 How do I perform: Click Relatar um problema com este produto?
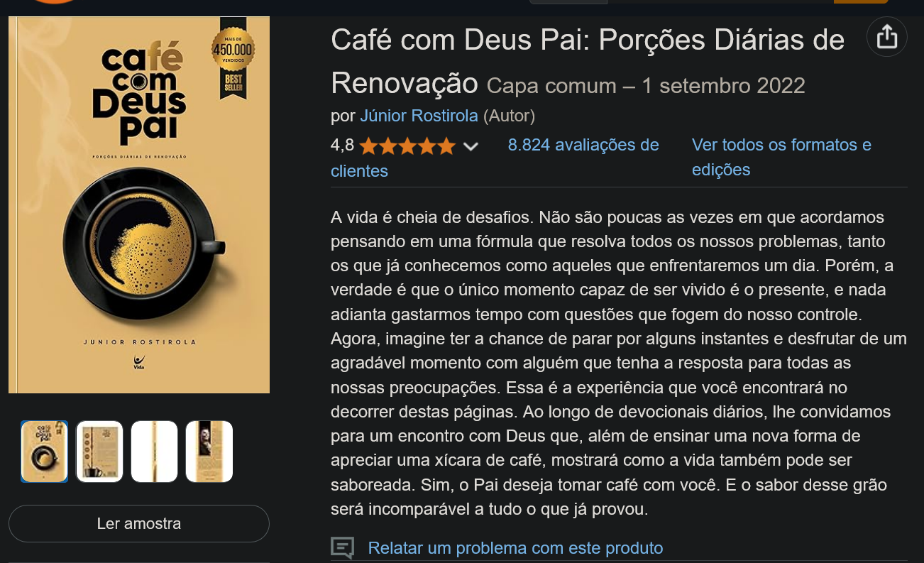515,548
